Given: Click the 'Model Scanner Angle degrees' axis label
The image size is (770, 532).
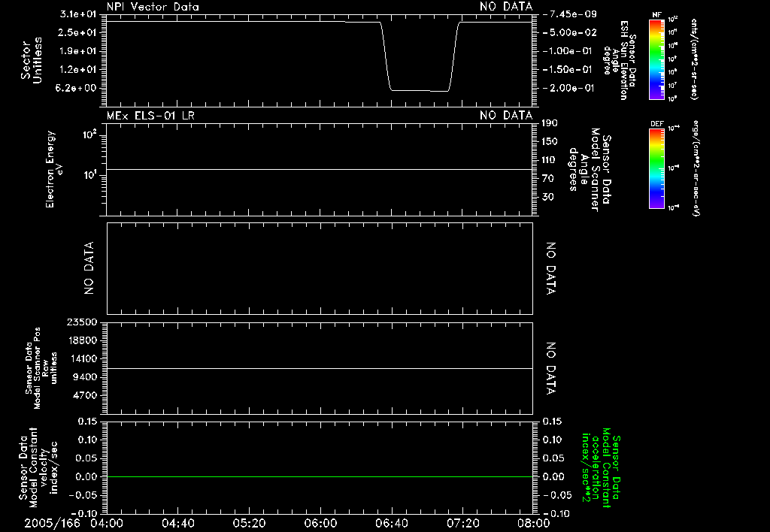Looking at the screenshot, I should 590,169.
